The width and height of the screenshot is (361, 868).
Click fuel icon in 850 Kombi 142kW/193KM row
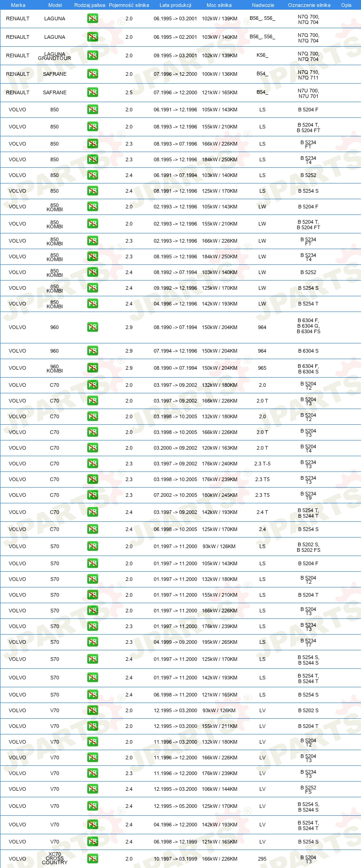pyautogui.click(x=92, y=304)
